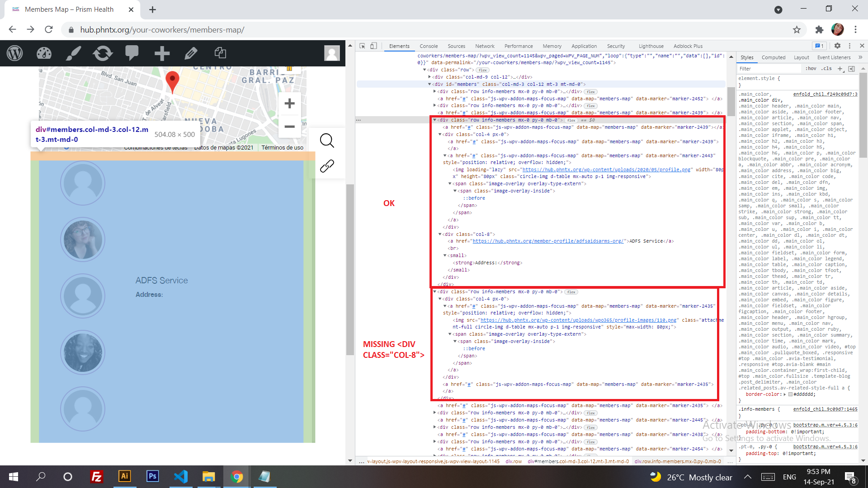868x488 pixels.
Task: Bookmark this page with the star icon
Action: click(x=797, y=30)
